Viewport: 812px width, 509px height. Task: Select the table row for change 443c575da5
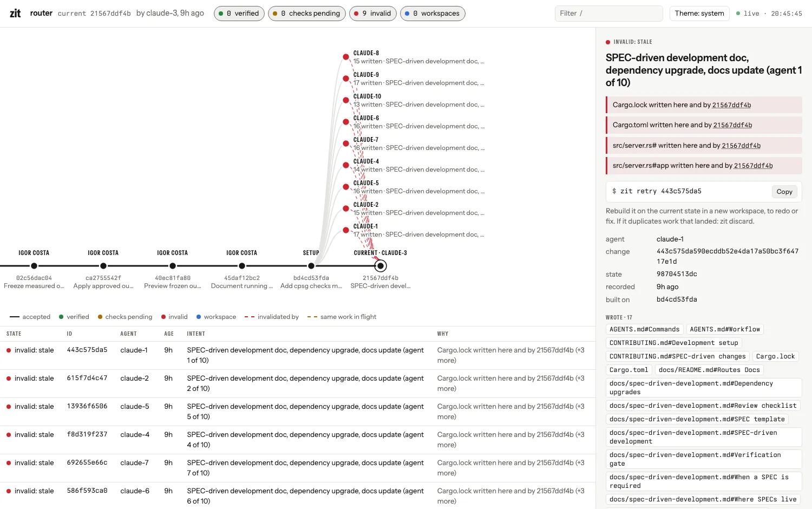(298, 356)
